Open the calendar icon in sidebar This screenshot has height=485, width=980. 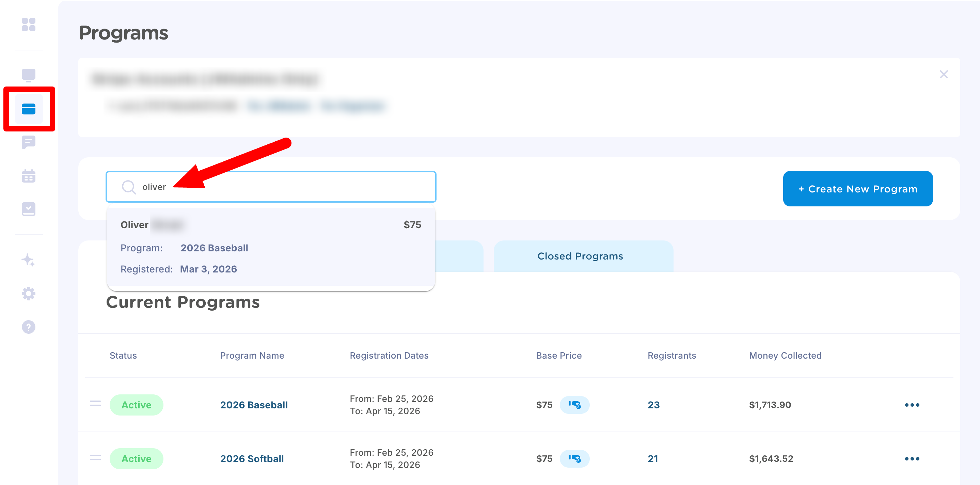[x=29, y=176]
